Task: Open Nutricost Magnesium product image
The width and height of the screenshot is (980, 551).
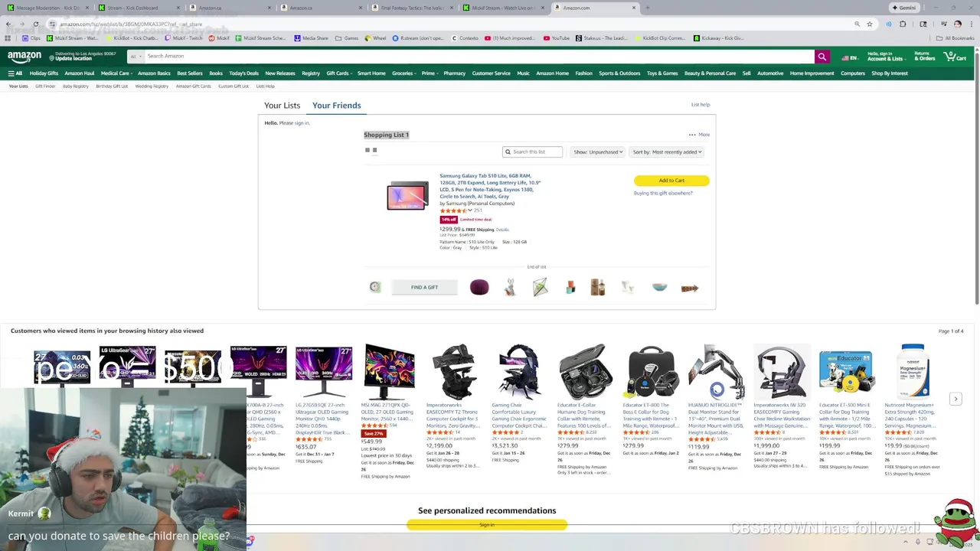Action: (913, 371)
